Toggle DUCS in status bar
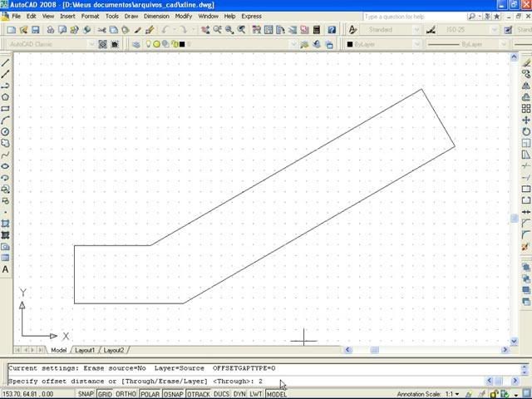 pos(222,394)
